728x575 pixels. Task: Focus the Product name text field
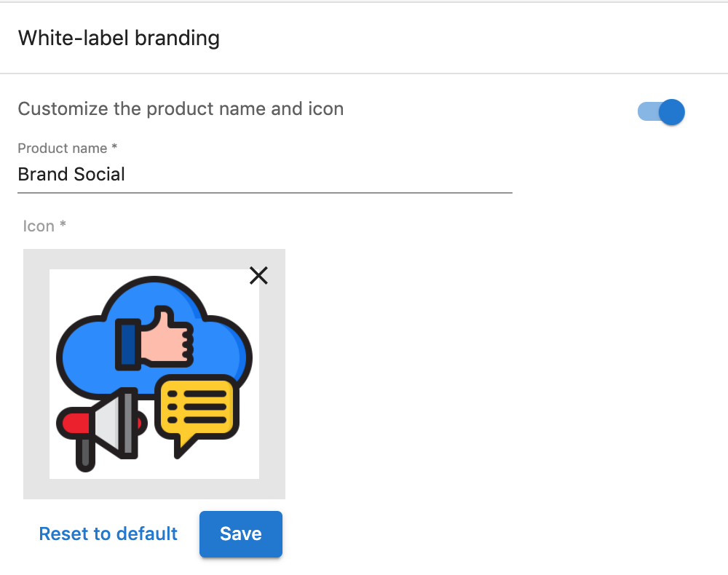click(x=265, y=175)
